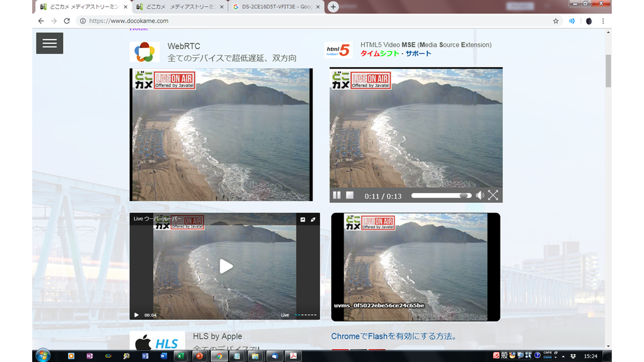
Task: Click small play button beside 00:04
Action: pyautogui.click(x=136, y=315)
